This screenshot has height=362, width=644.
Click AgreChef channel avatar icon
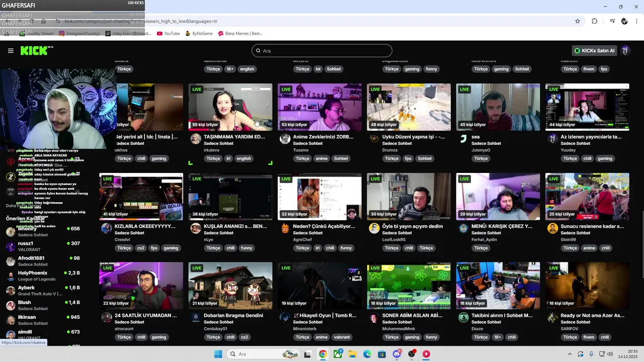[285, 229]
